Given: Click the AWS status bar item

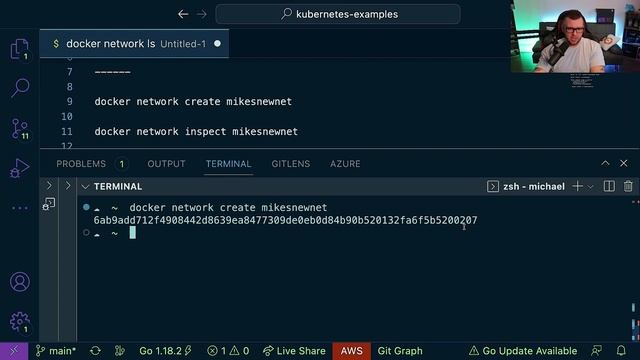Looking at the screenshot, I should click(351, 351).
